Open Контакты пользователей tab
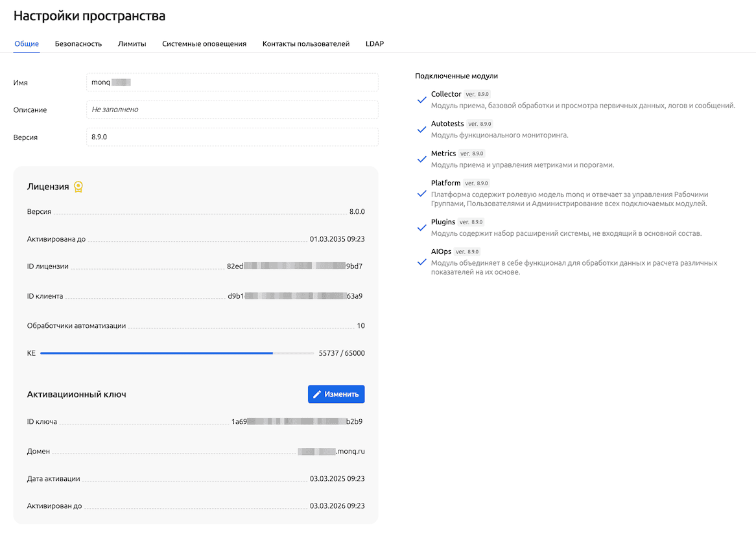 click(x=306, y=44)
